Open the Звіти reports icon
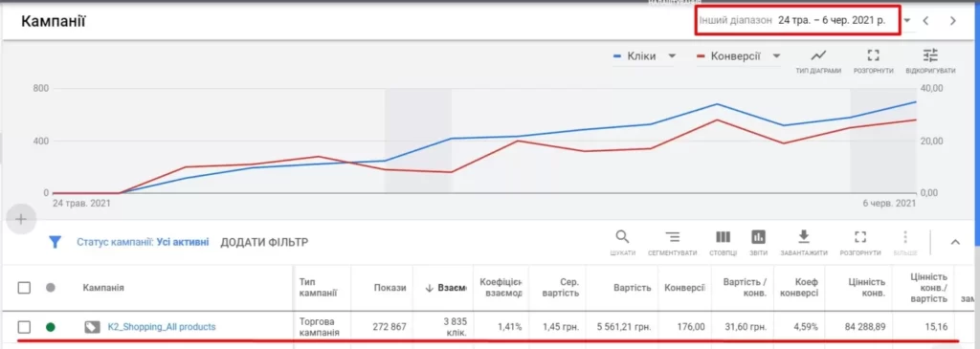The image size is (980, 349). [759, 237]
